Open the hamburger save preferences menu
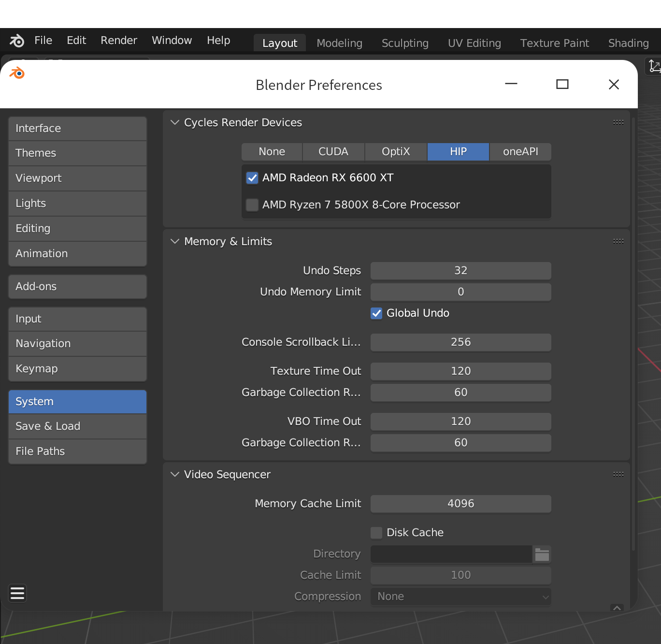 tap(17, 593)
